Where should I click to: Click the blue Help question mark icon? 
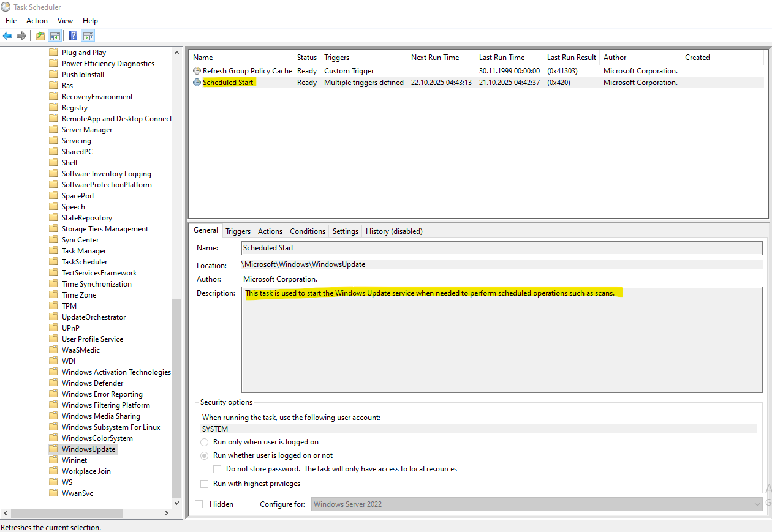click(73, 36)
